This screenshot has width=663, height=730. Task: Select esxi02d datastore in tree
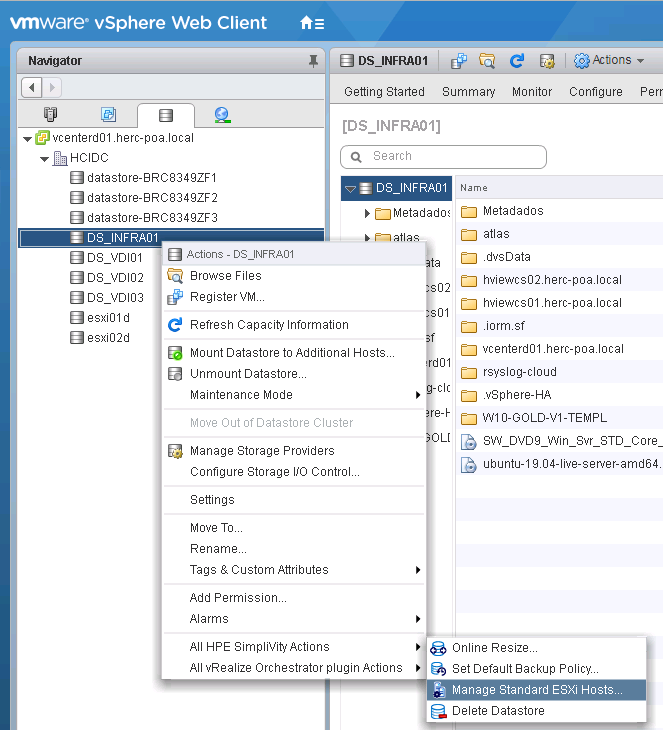click(100, 338)
